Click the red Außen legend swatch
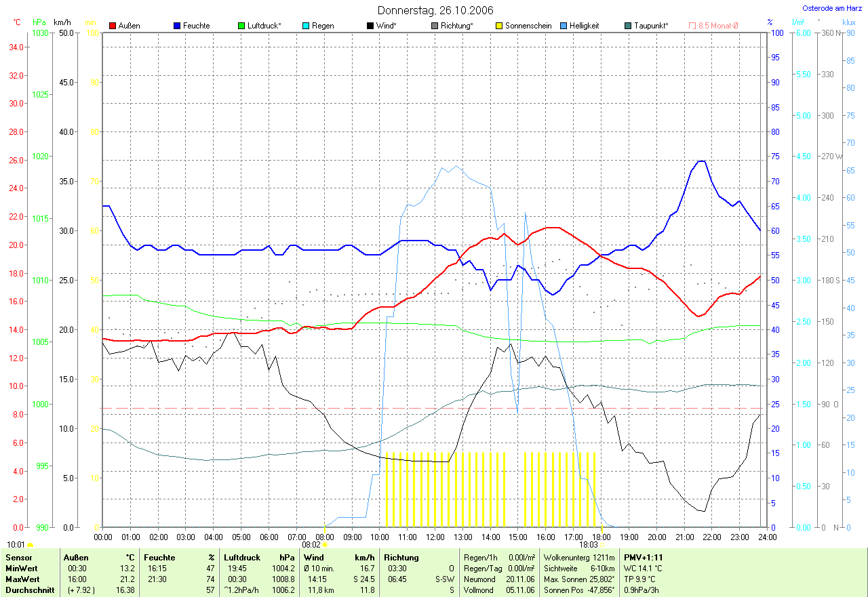 tap(113, 26)
